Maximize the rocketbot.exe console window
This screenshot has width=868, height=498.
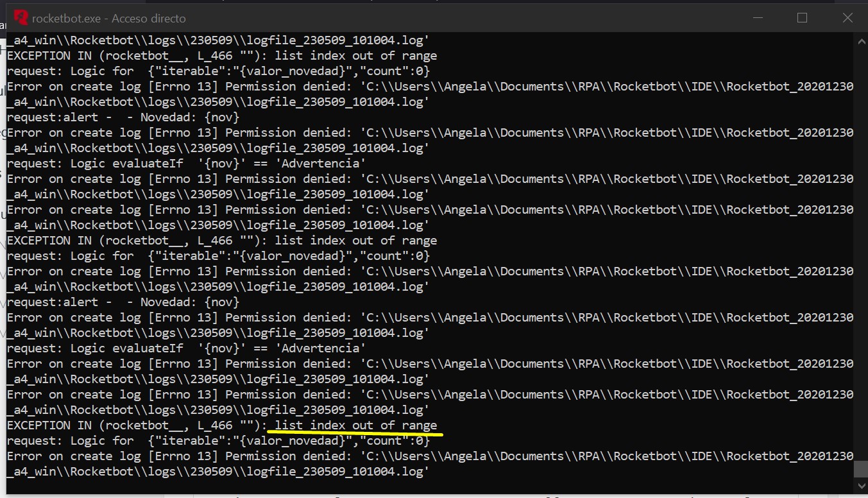802,18
